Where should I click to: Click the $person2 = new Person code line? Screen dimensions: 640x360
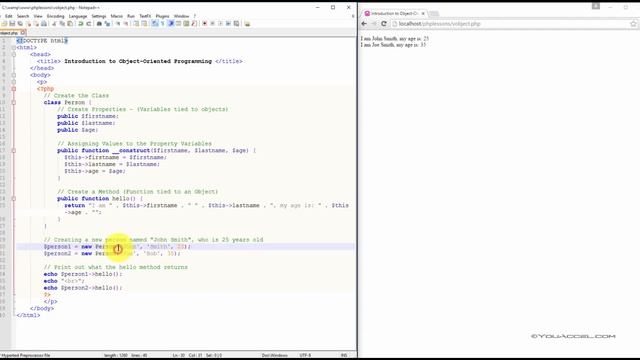tap(112, 253)
